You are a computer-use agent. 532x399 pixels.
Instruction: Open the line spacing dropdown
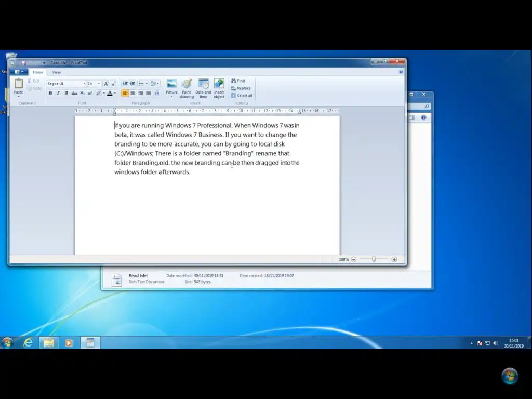pyautogui.click(x=155, y=84)
